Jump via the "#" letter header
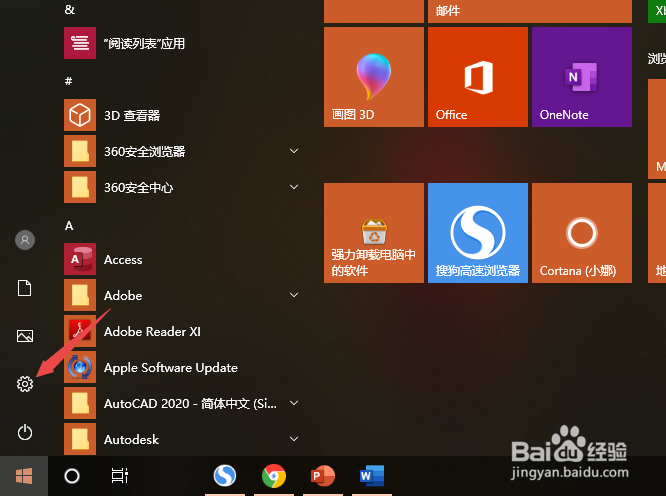 (x=68, y=81)
